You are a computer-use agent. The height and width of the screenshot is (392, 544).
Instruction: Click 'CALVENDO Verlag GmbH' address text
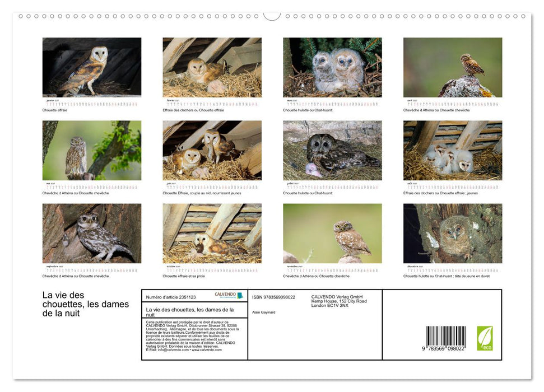337,297
